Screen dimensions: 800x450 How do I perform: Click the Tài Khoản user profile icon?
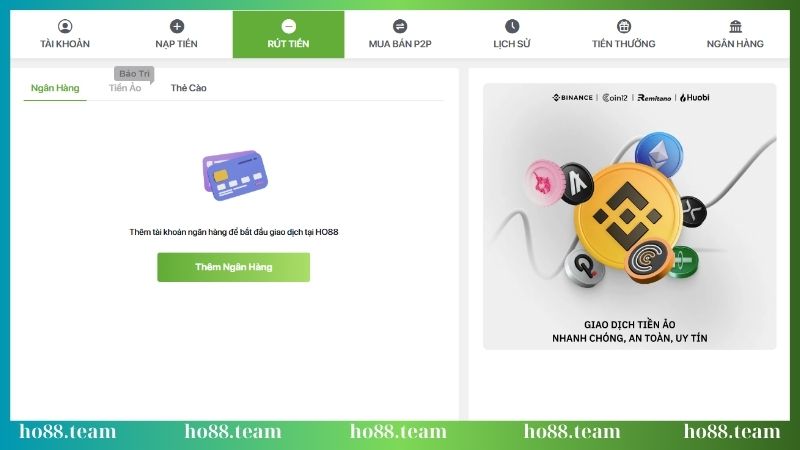tap(65, 26)
